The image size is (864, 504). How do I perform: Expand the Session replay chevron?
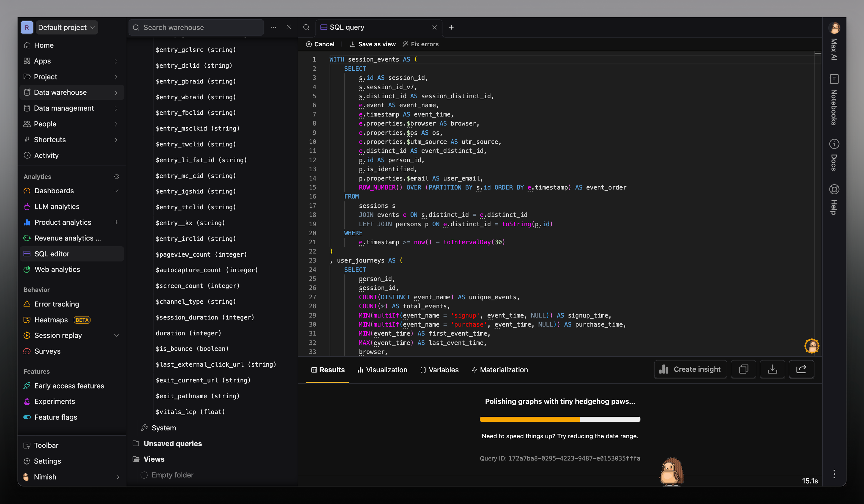pyautogui.click(x=116, y=336)
